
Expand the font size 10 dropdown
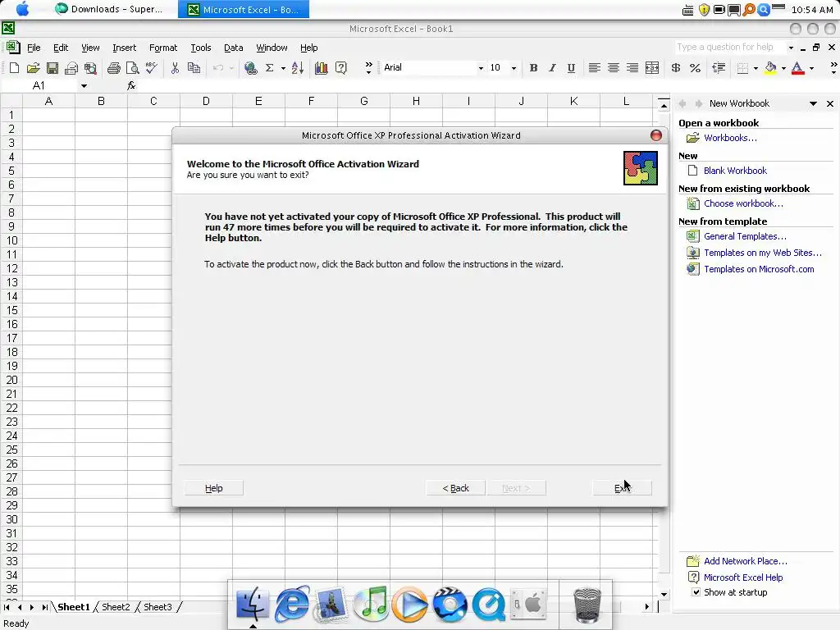[514, 68]
